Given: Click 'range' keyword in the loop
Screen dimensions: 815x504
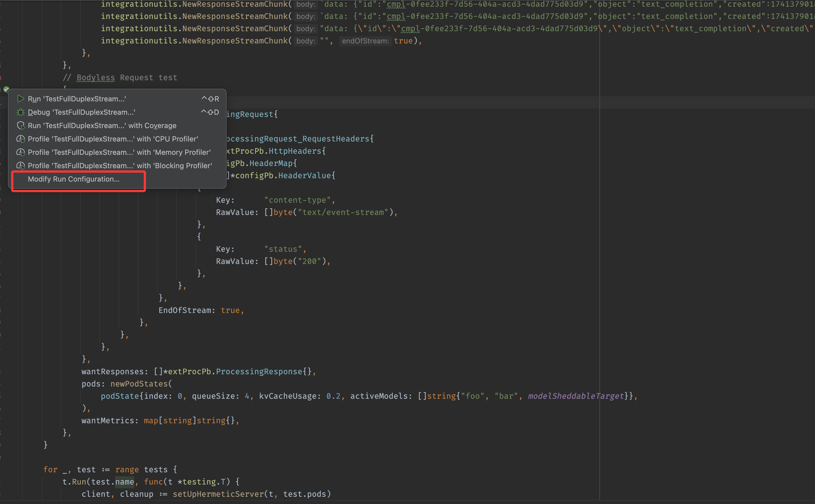Looking at the screenshot, I should [127, 469].
